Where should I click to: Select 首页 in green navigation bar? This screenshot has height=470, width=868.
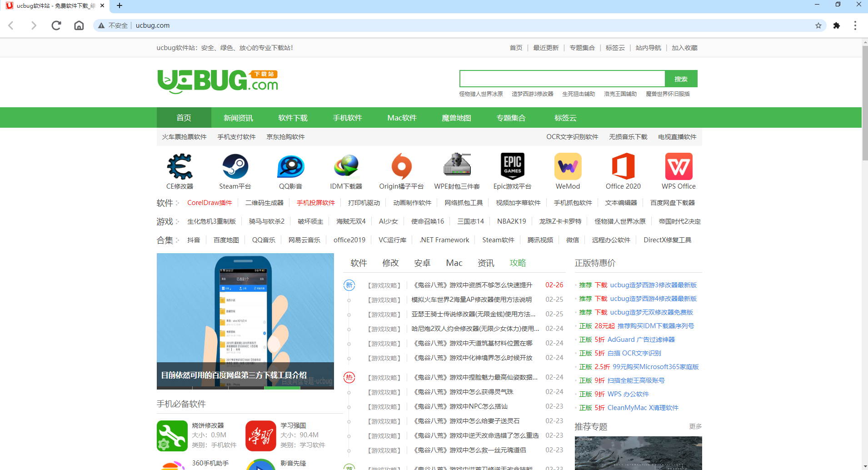tap(184, 118)
